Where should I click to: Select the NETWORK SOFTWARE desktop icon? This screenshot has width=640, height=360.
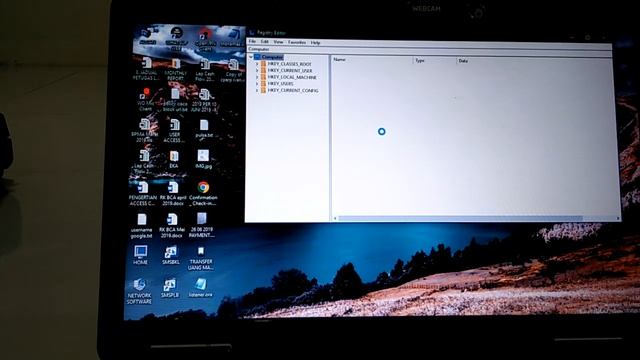(139, 291)
